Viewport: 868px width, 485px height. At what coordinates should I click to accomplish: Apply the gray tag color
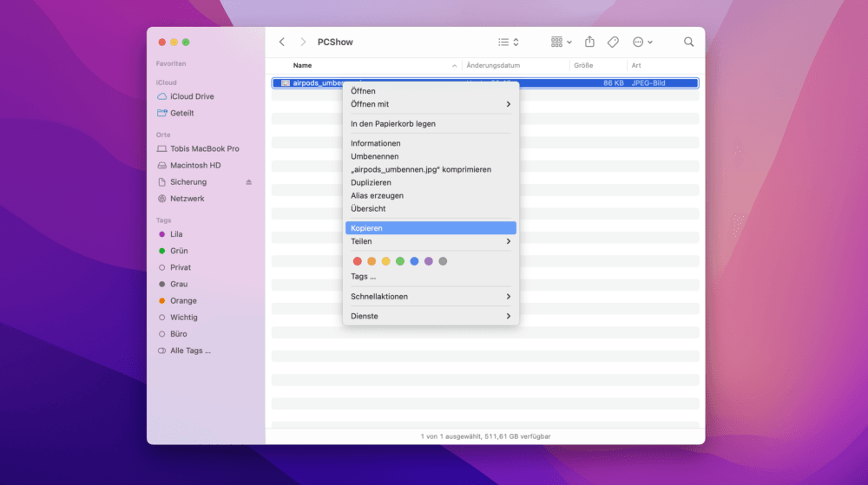coord(443,261)
